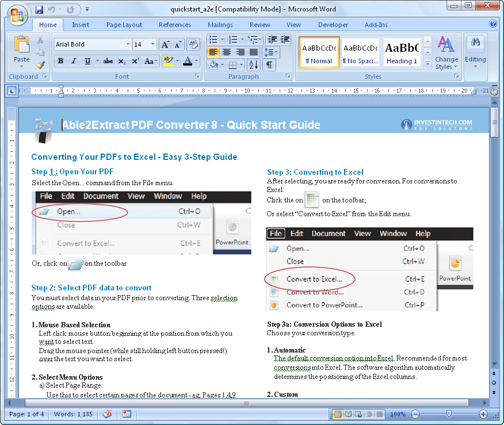Click the Numbering list icon
Image resolution: width=504 pixels, height=425 pixels.
point(232,40)
